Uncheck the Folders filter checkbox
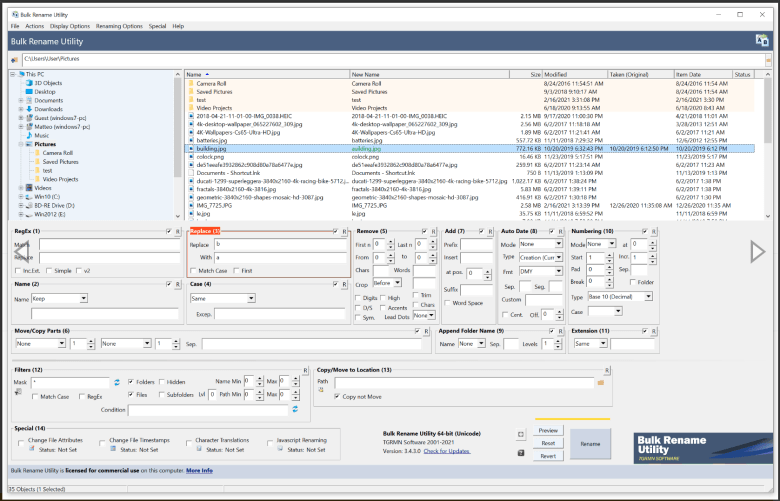 (x=131, y=382)
